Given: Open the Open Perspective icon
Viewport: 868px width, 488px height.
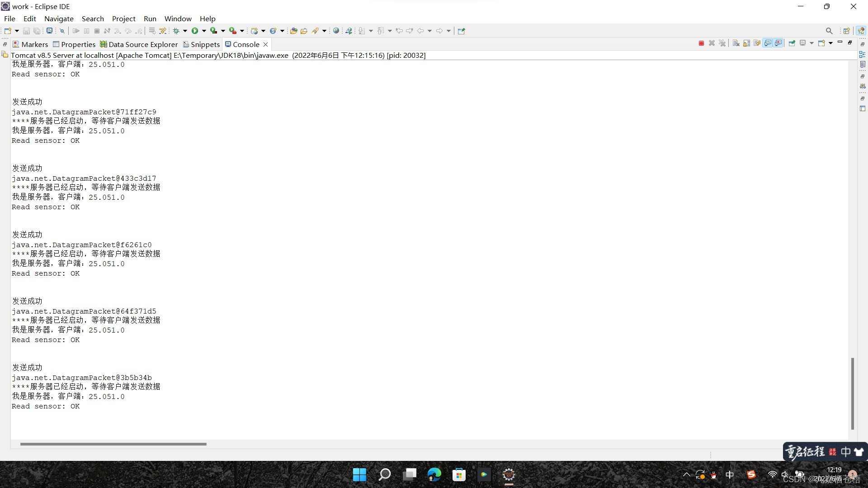Looking at the screenshot, I should point(846,31).
